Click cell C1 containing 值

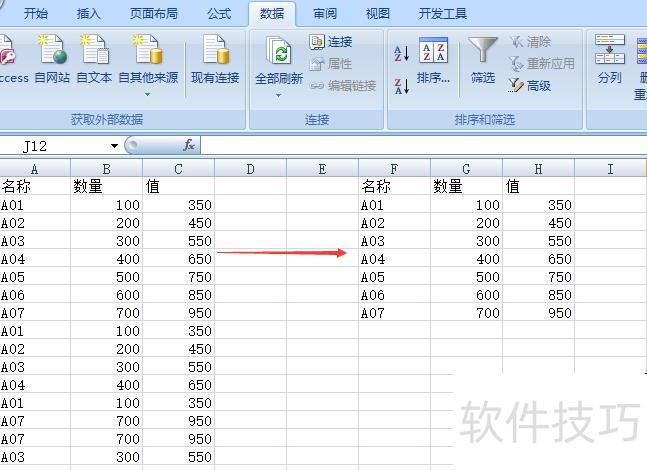pyautogui.click(x=178, y=187)
